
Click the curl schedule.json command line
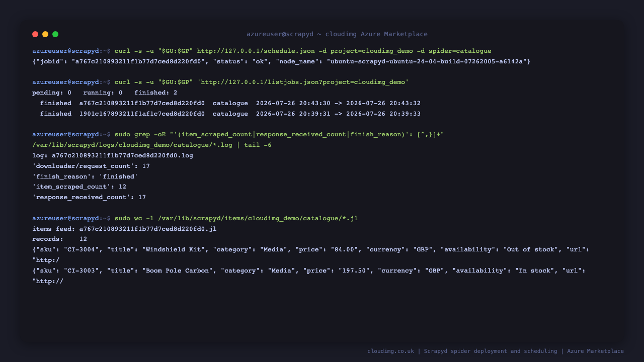click(262, 51)
